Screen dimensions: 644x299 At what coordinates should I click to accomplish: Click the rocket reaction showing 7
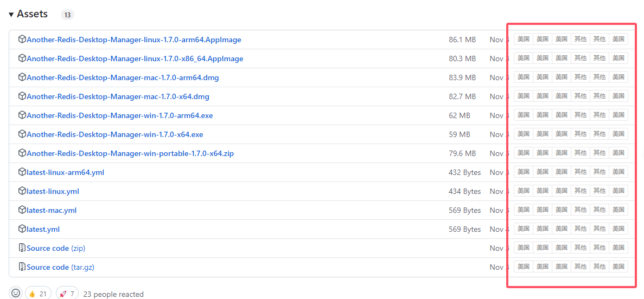click(67, 294)
